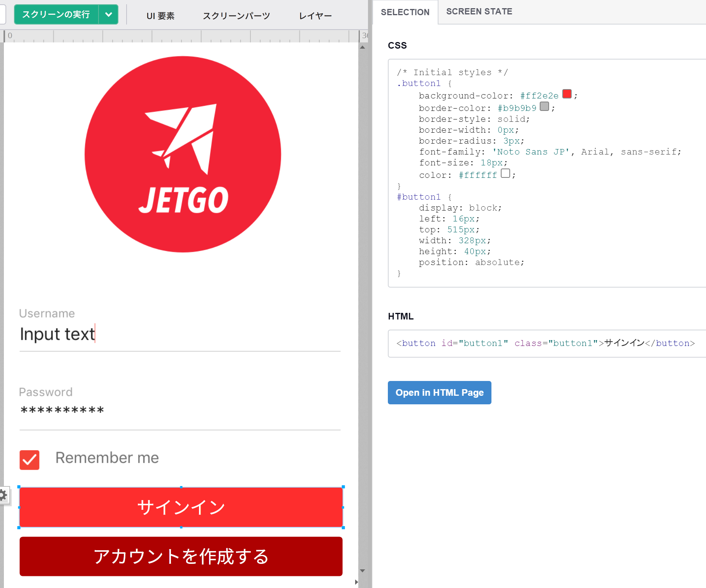706x588 pixels.
Task: Open the UI 要素 menu
Action: 160,16
